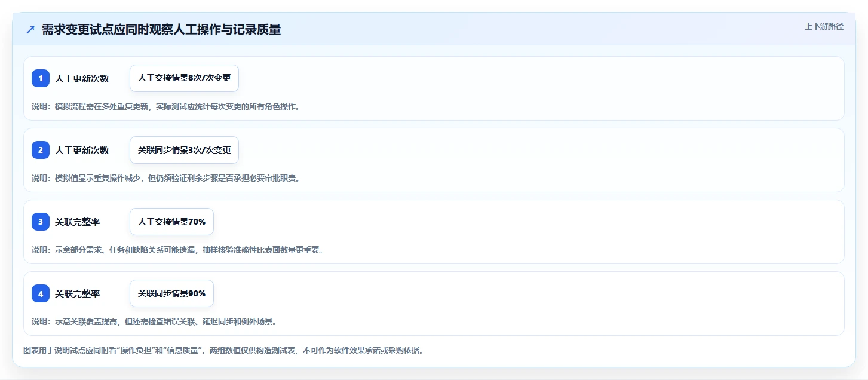Select the 人工交接情景70% chip

[171, 222]
